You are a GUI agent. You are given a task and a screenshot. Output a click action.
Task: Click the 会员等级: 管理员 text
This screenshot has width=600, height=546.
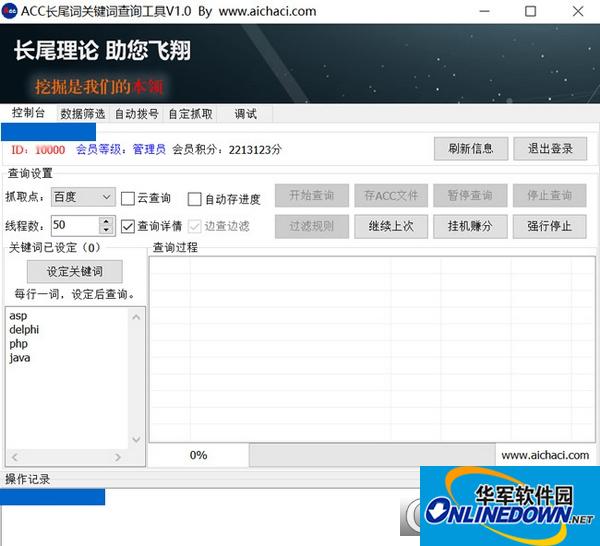(x=121, y=149)
